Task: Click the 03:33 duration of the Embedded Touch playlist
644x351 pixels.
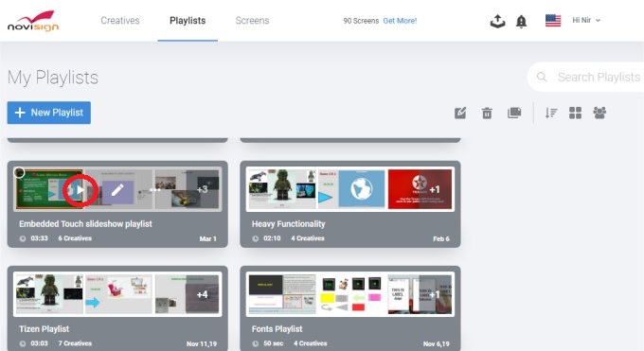Action: click(x=39, y=238)
